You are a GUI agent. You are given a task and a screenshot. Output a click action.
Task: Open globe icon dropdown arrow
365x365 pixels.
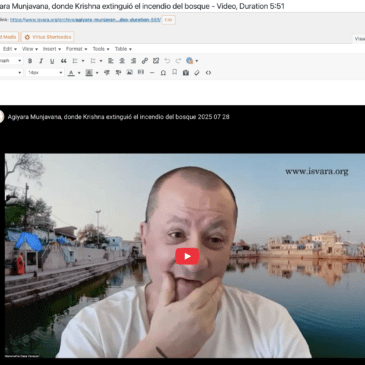click(x=197, y=61)
